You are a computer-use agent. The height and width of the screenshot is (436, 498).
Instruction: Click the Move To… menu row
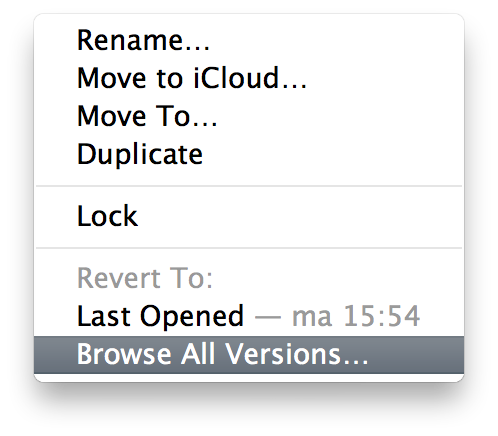tap(249, 116)
